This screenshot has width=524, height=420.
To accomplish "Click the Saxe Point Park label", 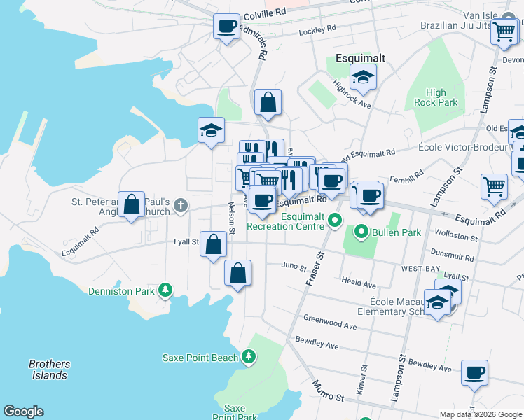I will point(235,413).
